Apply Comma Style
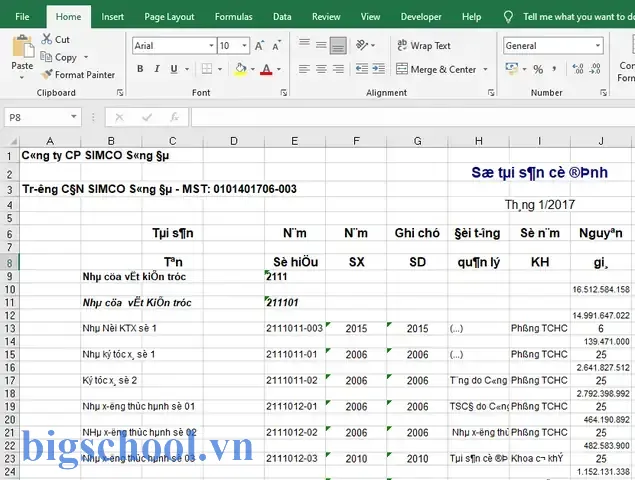The width and height of the screenshot is (635, 480). pyautogui.click(x=554, y=69)
